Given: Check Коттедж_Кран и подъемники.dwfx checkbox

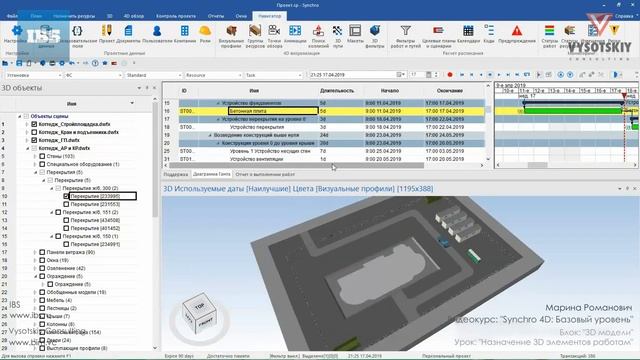Looking at the screenshot, I should [x=34, y=132].
